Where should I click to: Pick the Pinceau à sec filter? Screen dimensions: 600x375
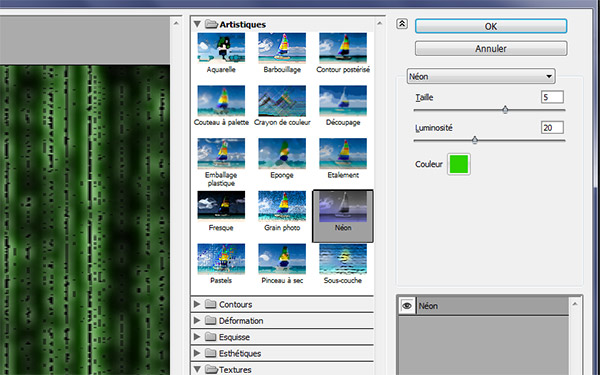282,259
